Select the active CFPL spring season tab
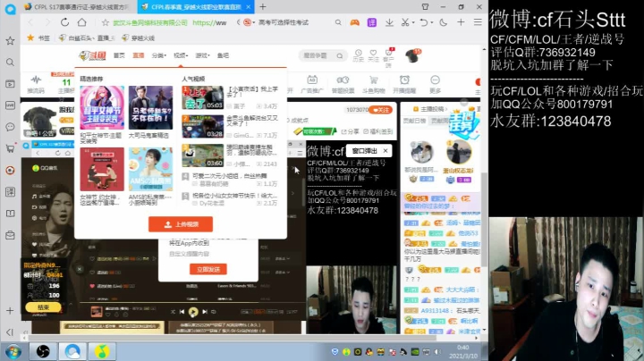The height and width of the screenshot is (361, 644). coord(196,7)
